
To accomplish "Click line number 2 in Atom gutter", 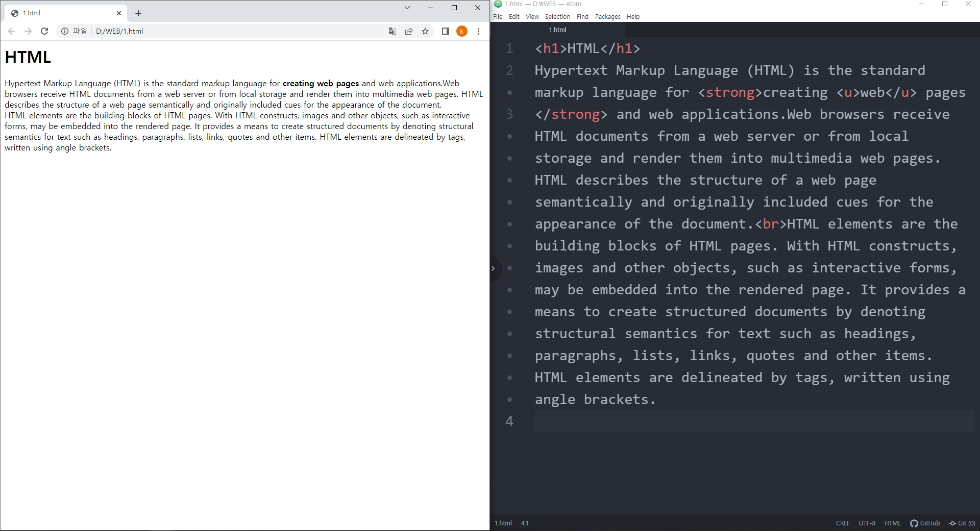I will point(509,71).
